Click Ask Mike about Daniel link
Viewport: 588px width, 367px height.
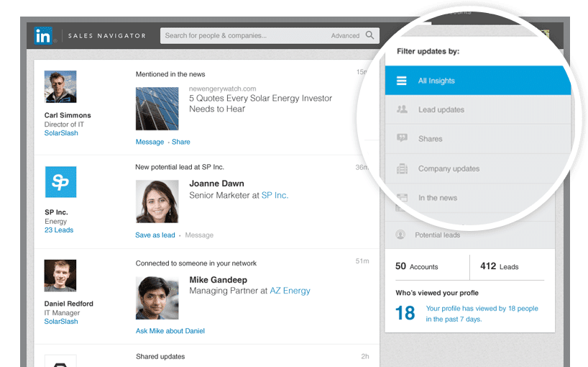coord(170,330)
